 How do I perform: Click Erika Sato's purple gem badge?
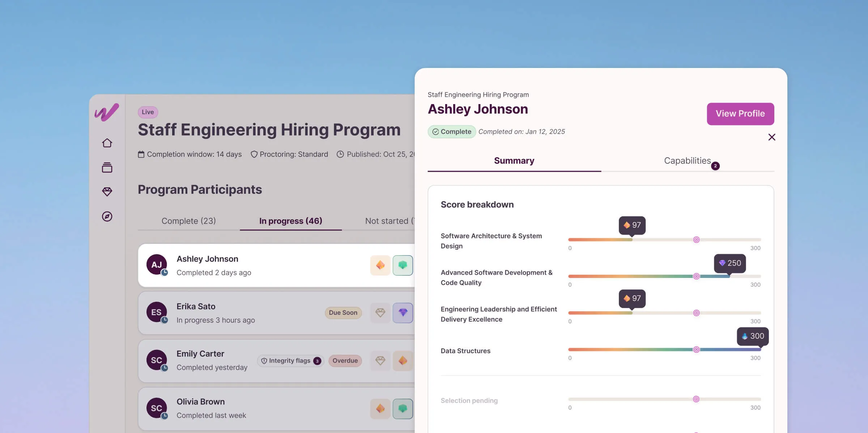(403, 313)
